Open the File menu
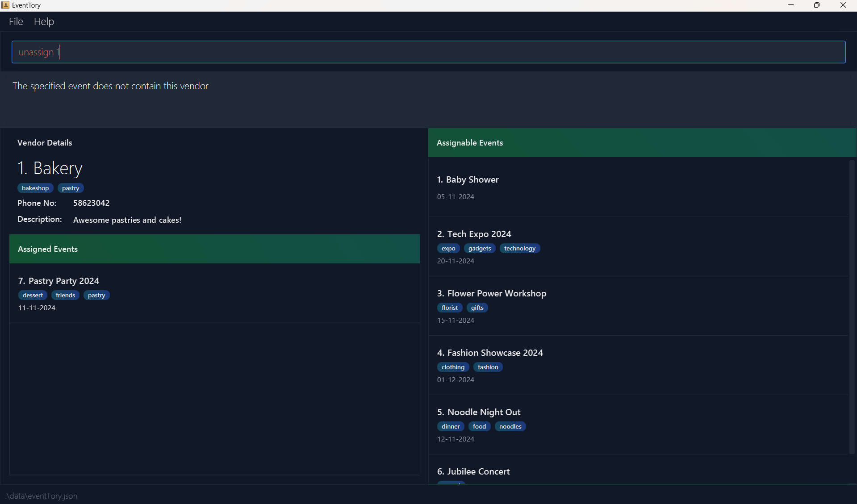This screenshot has width=857, height=504. (x=16, y=21)
